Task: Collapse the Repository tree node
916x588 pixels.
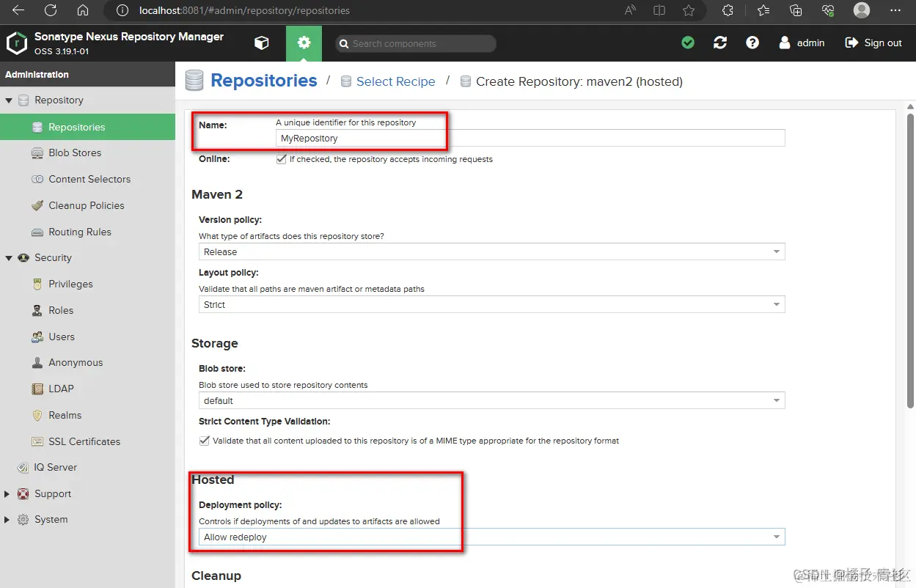Action: (x=9, y=100)
